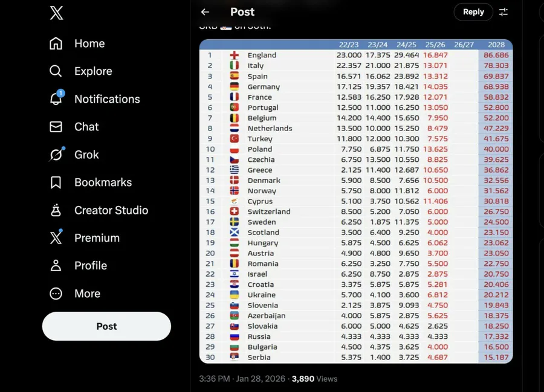The image size is (544, 392).
Task: Open Creator Studio icon
Action: (x=56, y=210)
